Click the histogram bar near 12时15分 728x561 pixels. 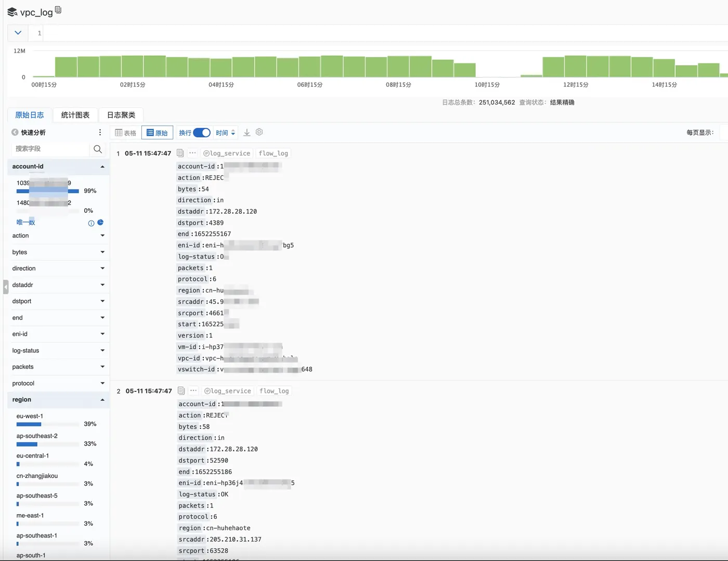[576, 66]
